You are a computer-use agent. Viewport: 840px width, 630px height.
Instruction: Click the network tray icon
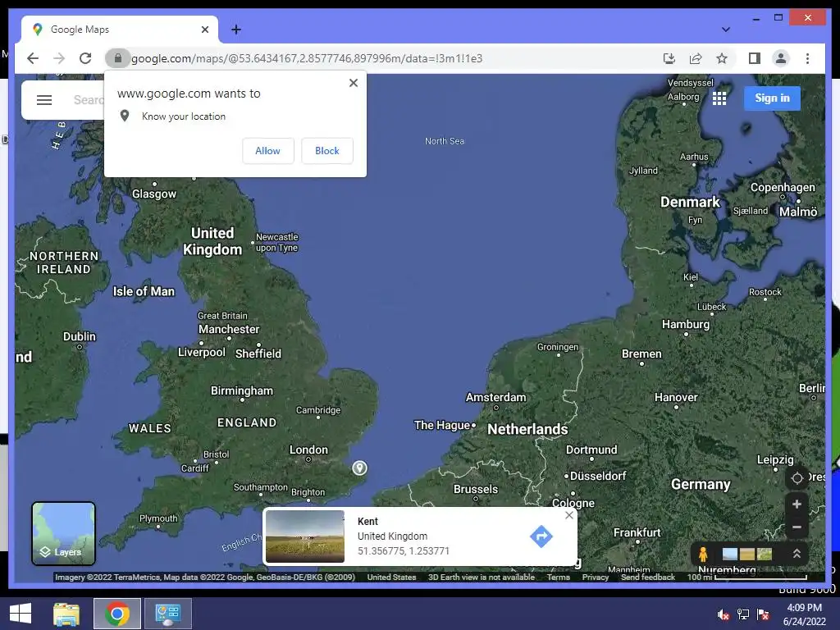(743, 614)
